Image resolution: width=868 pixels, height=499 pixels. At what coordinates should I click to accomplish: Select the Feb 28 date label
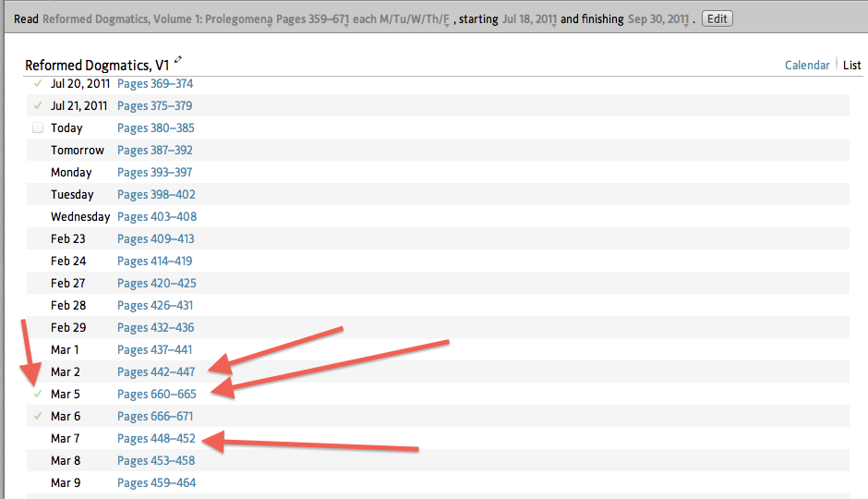pyautogui.click(x=68, y=305)
